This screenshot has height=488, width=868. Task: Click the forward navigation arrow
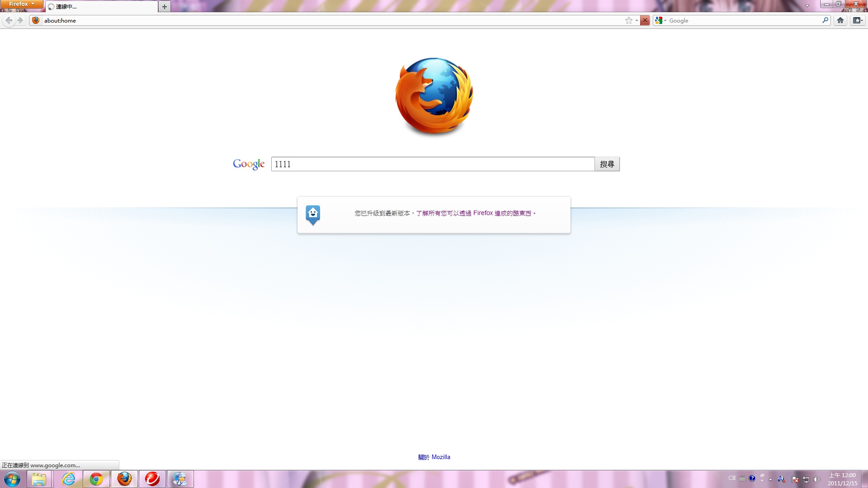(20, 20)
